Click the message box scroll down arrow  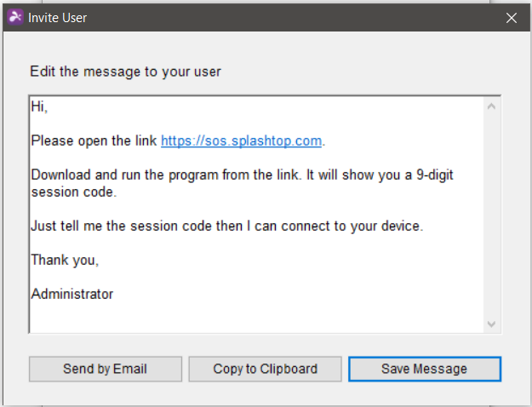[491, 324]
